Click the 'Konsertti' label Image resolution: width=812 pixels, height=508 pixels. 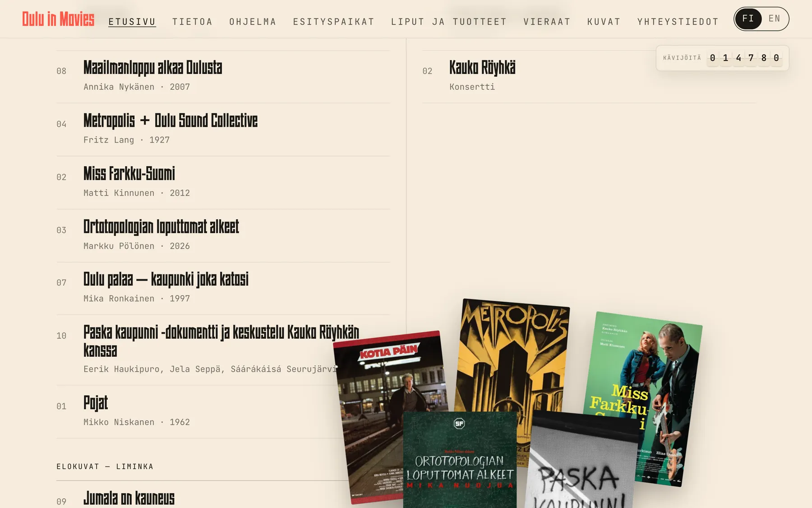click(x=472, y=87)
